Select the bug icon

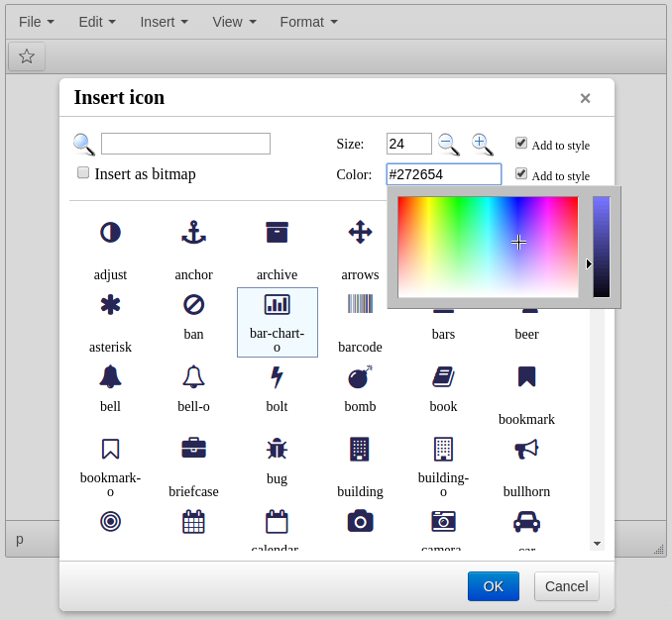(x=277, y=448)
